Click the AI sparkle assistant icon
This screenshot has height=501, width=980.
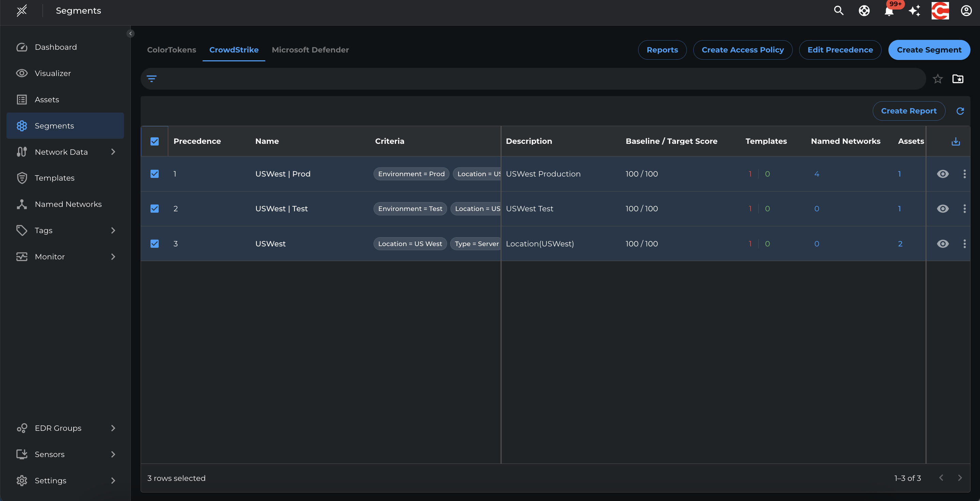(914, 11)
